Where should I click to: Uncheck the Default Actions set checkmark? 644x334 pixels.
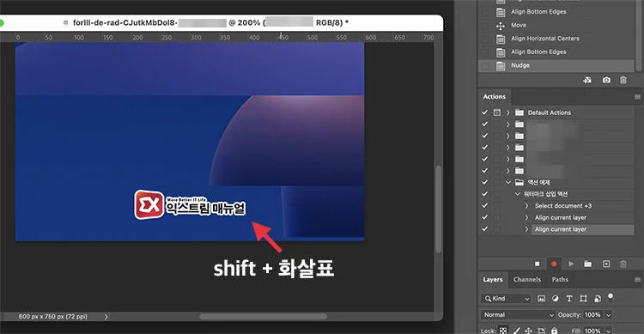pos(485,112)
